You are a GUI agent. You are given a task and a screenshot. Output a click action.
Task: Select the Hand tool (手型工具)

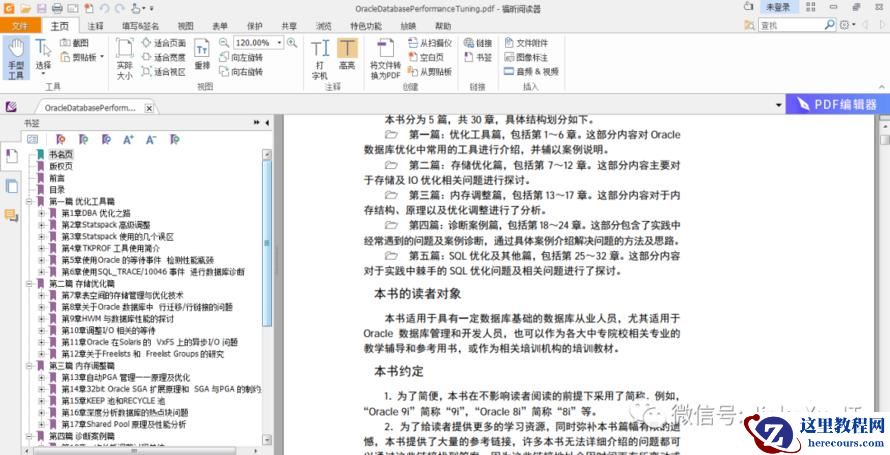coord(16,58)
